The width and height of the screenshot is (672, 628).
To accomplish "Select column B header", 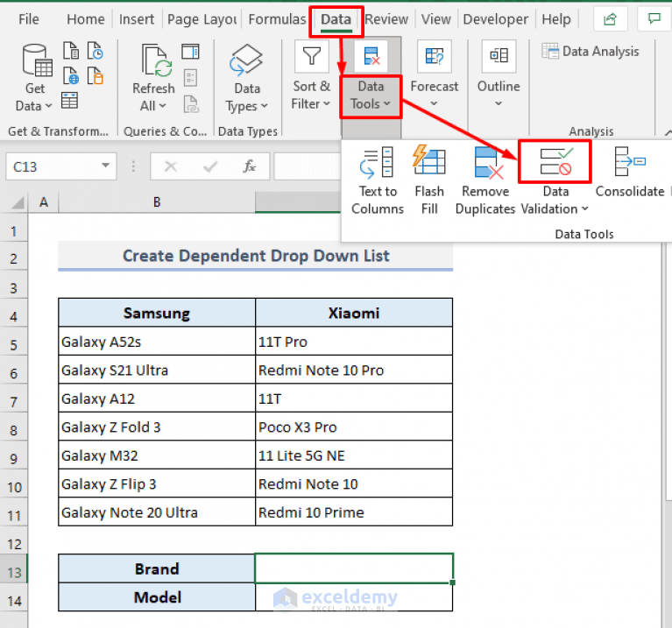I will click(x=157, y=202).
